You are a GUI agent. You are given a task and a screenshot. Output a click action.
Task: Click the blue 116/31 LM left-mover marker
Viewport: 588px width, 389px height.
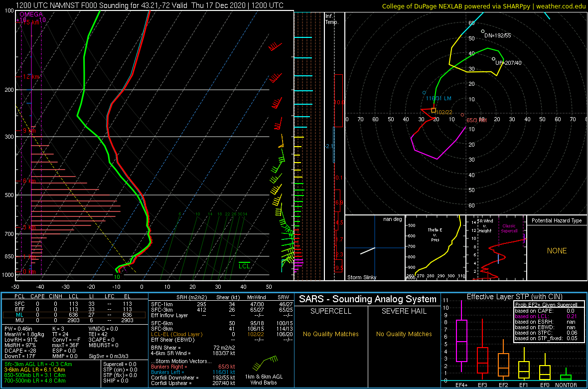(424, 92)
